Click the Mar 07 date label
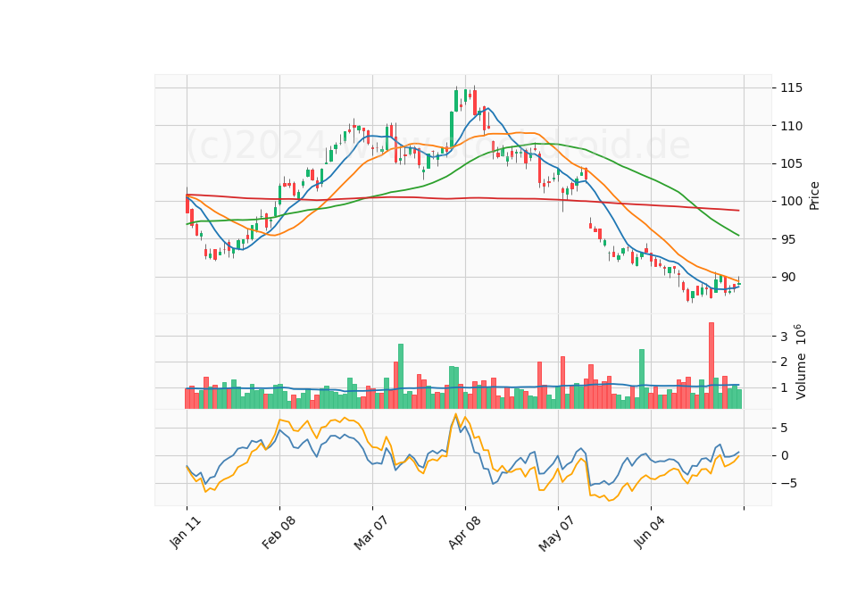 pyautogui.click(x=370, y=532)
